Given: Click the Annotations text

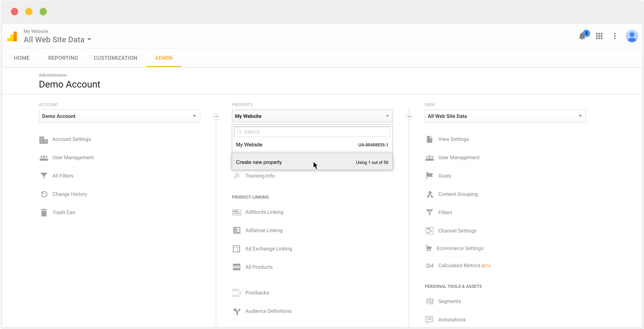Looking at the screenshot, I should pos(452,320).
